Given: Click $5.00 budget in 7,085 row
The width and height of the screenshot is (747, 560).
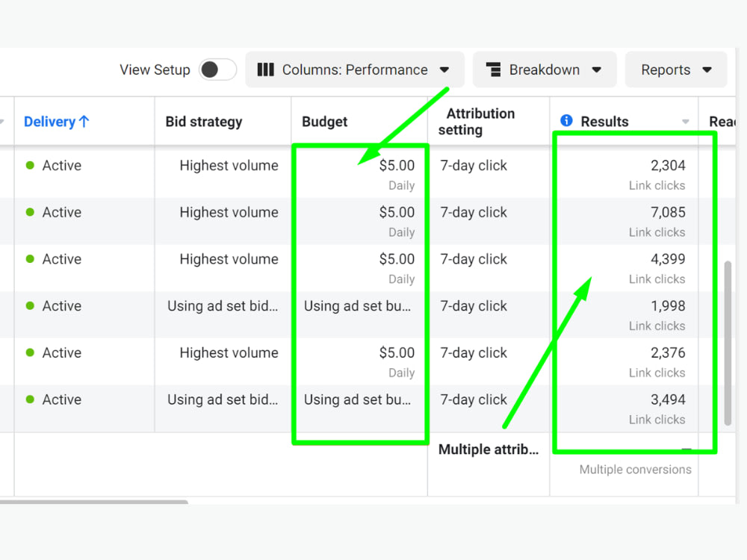Looking at the screenshot, I should pos(397,212).
